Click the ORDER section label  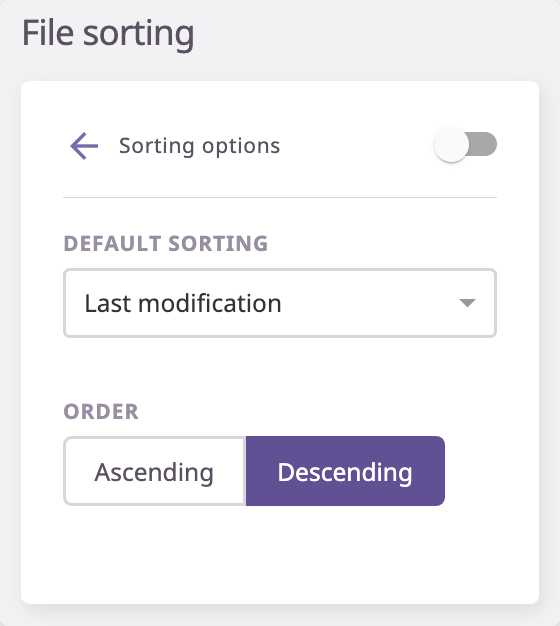[x=101, y=412]
